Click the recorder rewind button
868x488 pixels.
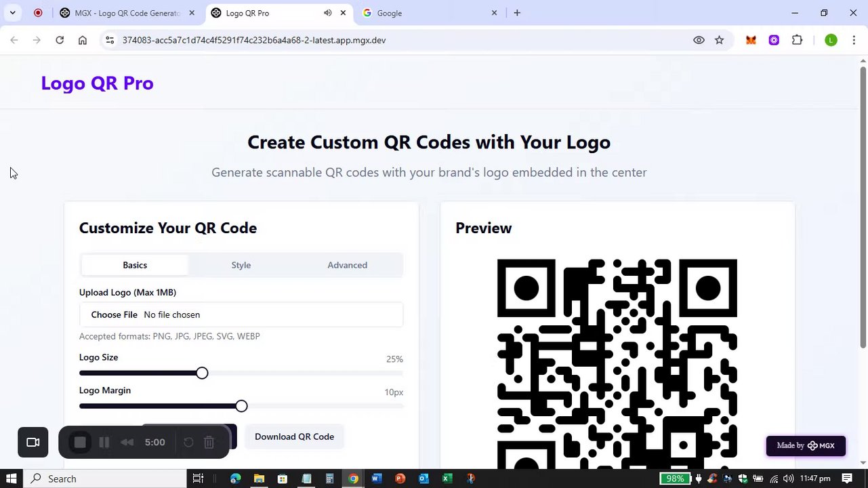(x=127, y=443)
